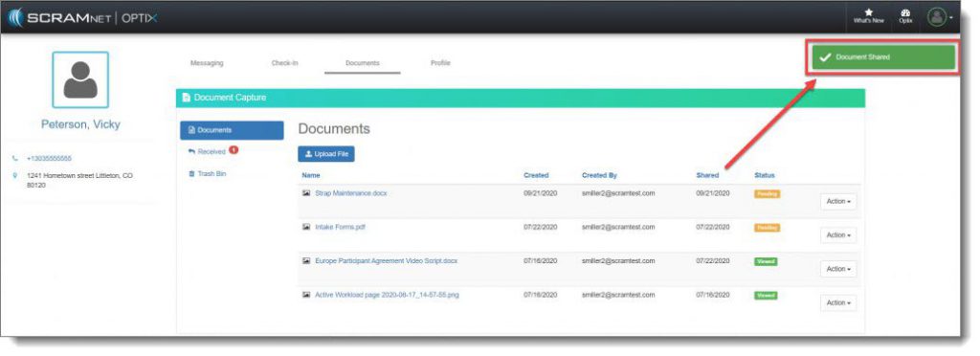Switch to the Messaging tab
This screenshot has width=980, height=356.
click(x=207, y=63)
